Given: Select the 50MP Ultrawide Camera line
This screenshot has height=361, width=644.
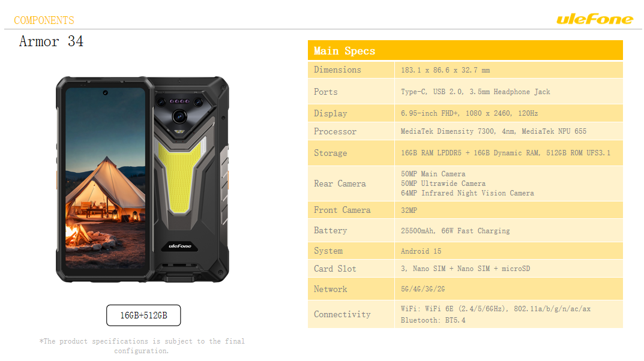Looking at the screenshot, I should coord(443,183).
